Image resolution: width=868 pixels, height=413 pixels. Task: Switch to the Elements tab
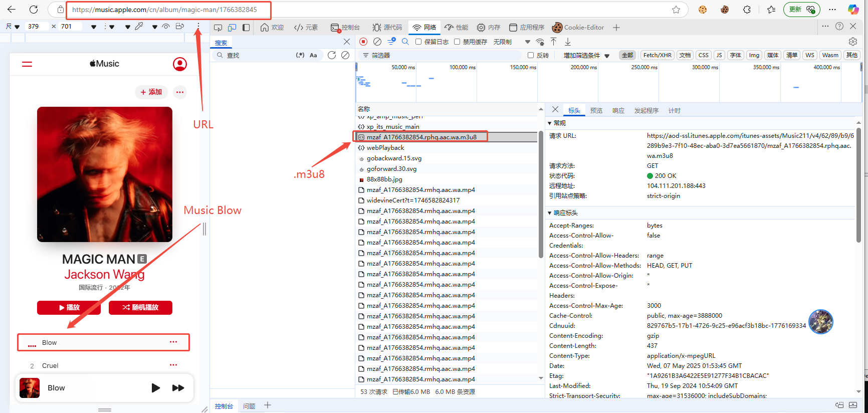click(x=306, y=28)
